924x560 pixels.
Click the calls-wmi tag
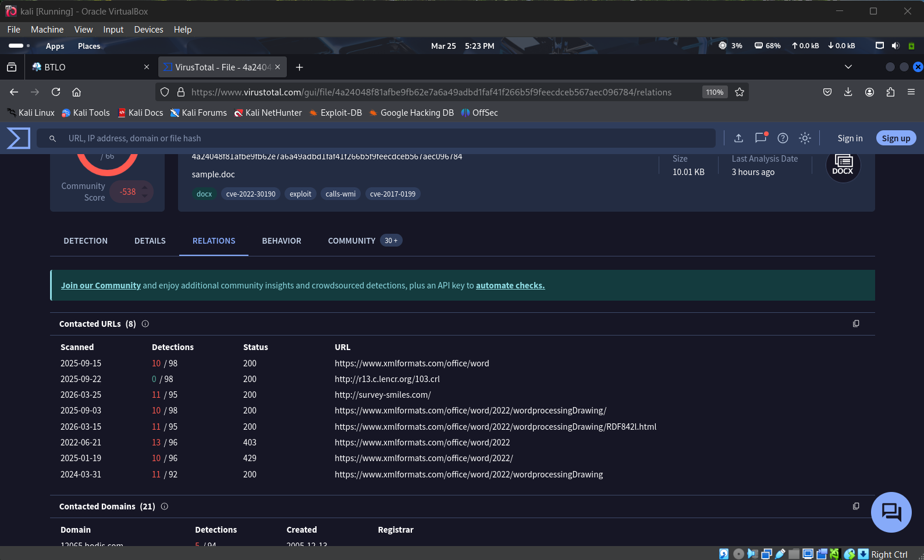(x=340, y=194)
